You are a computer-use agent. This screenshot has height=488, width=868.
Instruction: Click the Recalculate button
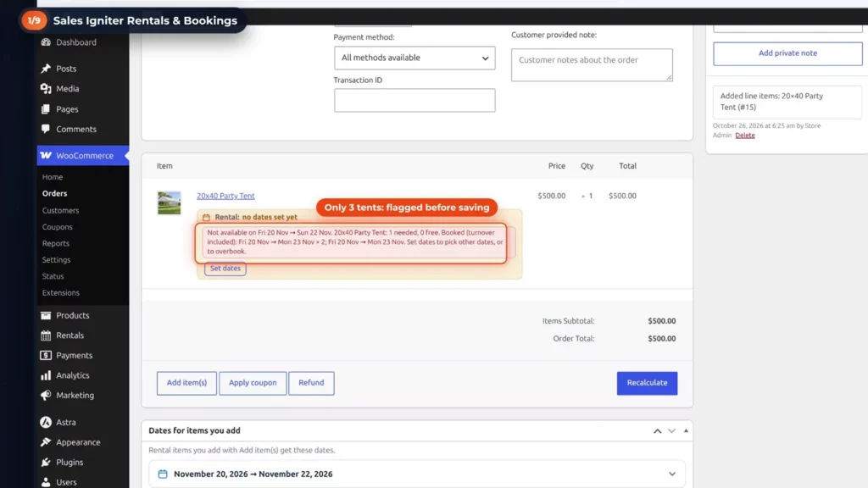647,383
